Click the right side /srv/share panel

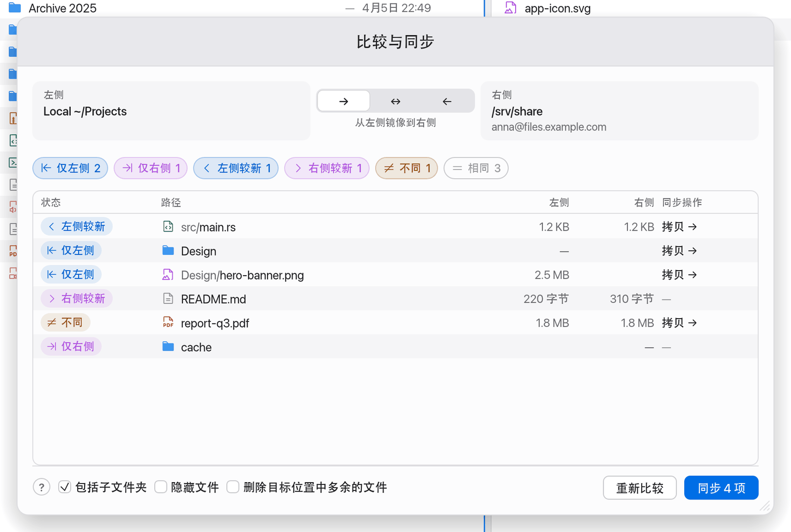pyautogui.click(x=619, y=111)
